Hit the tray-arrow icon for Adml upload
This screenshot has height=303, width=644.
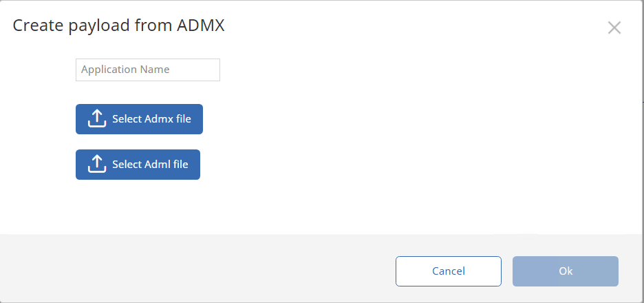(x=97, y=165)
